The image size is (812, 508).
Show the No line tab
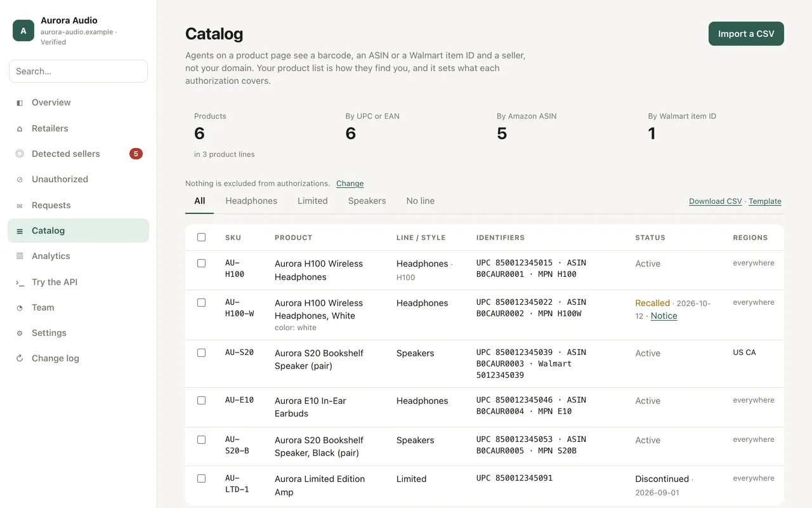pyautogui.click(x=421, y=201)
